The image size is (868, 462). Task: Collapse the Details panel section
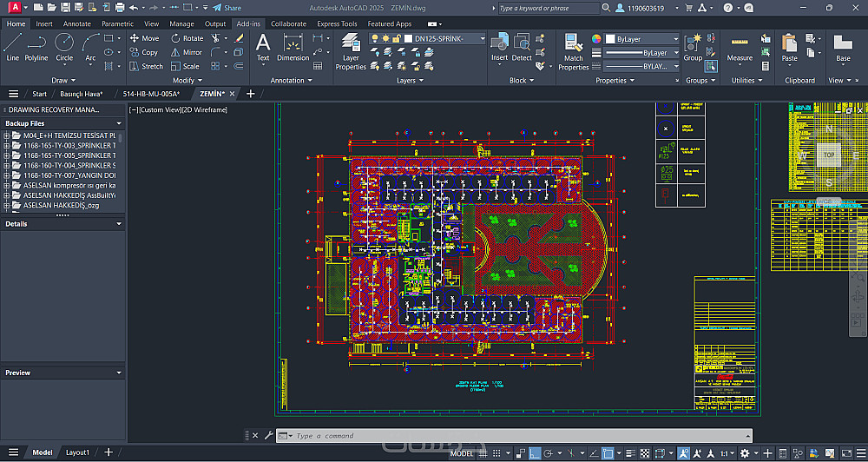click(x=119, y=224)
